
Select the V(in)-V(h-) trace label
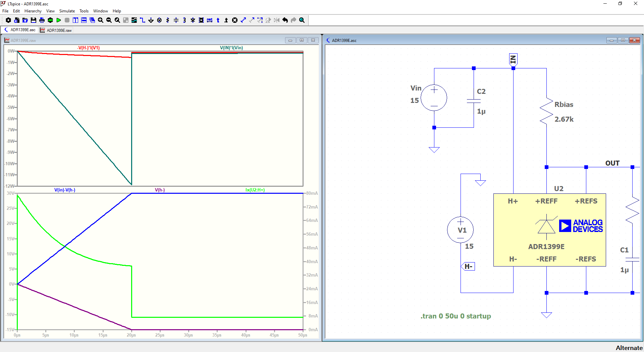pos(65,190)
